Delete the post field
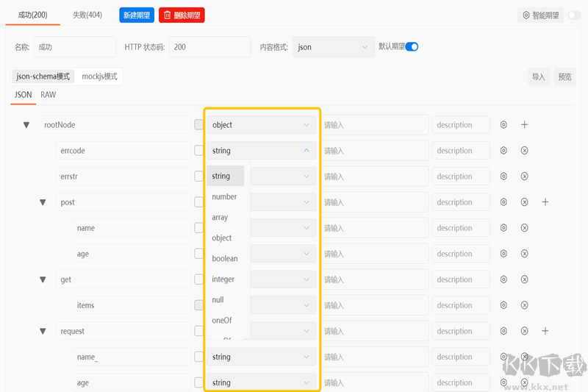588x392 pixels. (x=524, y=202)
